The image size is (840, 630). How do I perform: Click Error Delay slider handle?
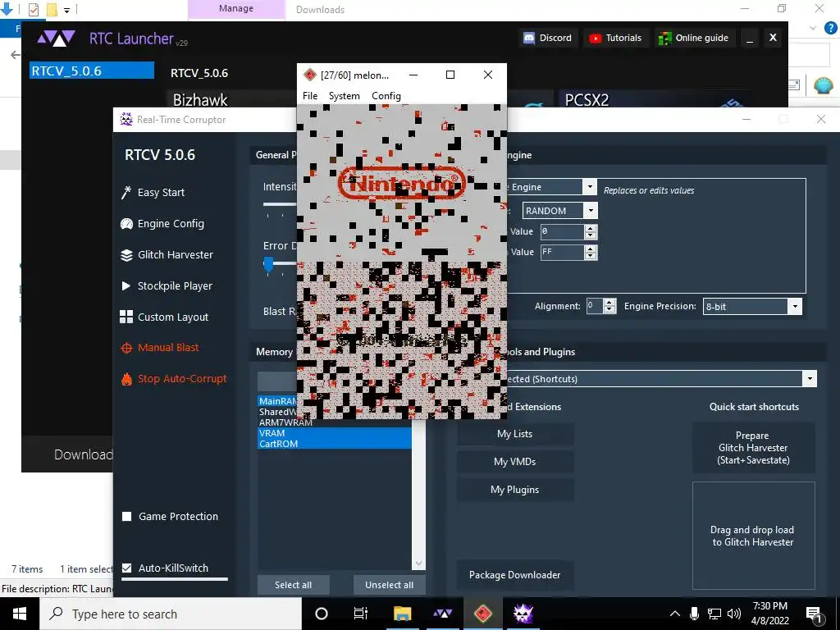coord(268,263)
